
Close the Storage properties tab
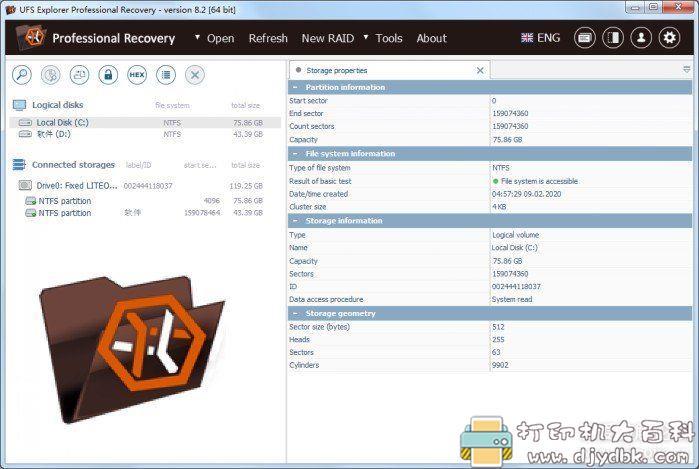click(480, 70)
